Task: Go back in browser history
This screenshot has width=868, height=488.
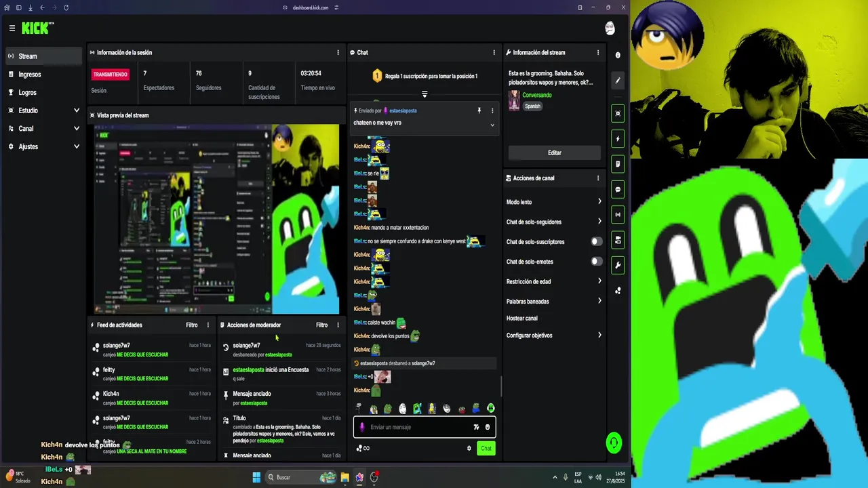Action: point(42,7)
